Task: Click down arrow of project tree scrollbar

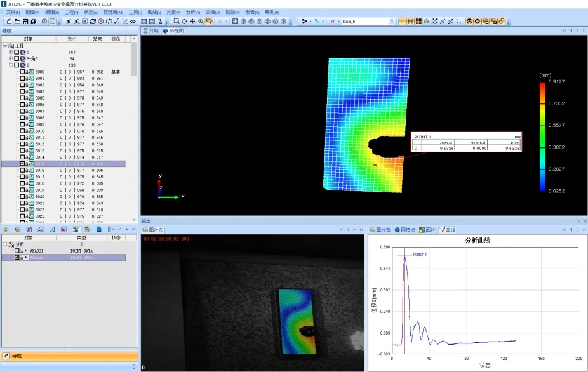Action: pyautogui.click(x=134, y=220)
